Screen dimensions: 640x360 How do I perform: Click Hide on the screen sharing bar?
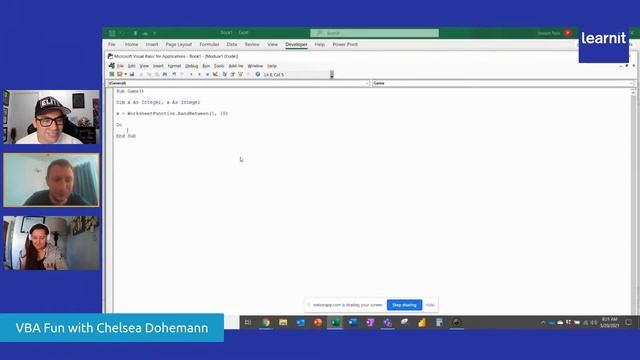[430, 305]
